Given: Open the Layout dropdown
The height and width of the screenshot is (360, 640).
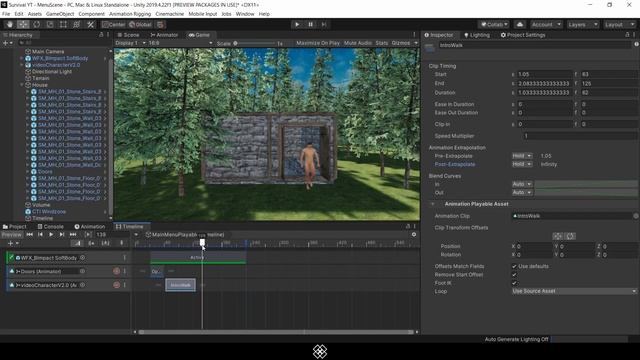Looking at the screenshot, I should pyautogui.click(x=619, y=24).
